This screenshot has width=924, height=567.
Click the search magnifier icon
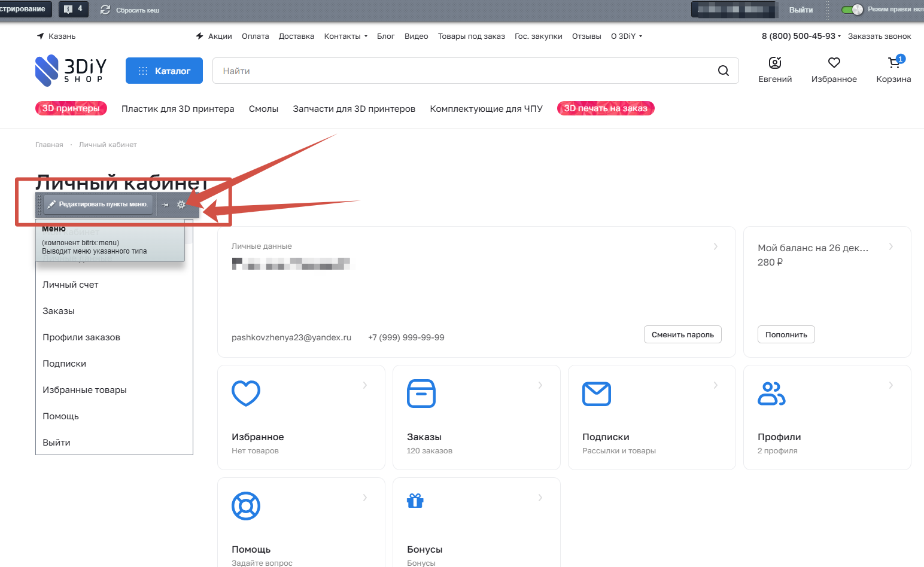[724, 71]
